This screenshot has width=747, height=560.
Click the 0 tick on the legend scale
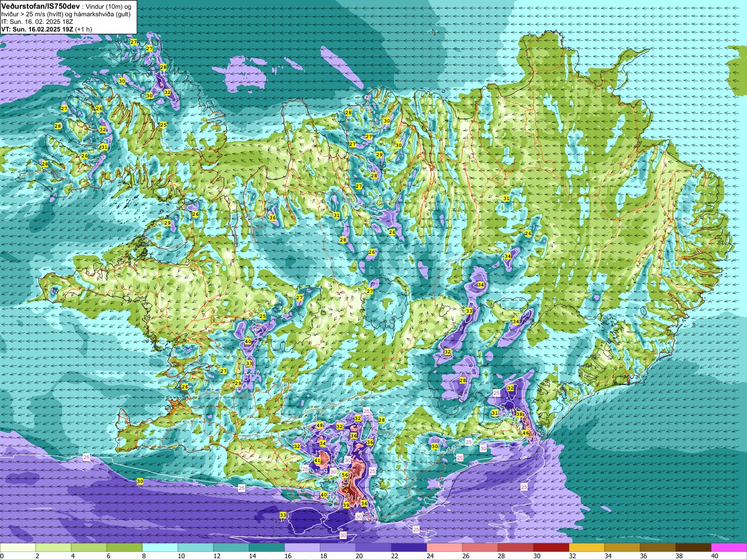(2, 556)
